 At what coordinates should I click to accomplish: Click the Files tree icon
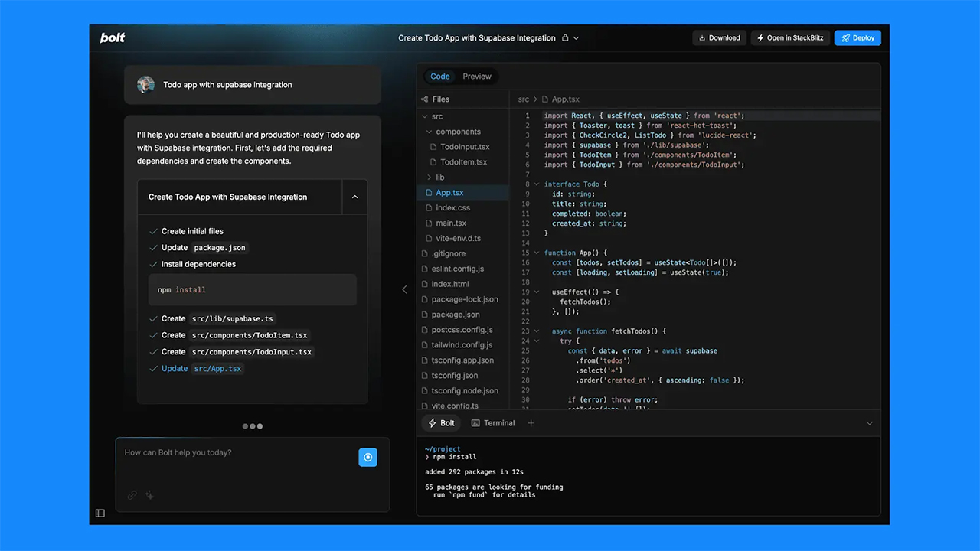[425, 99]
